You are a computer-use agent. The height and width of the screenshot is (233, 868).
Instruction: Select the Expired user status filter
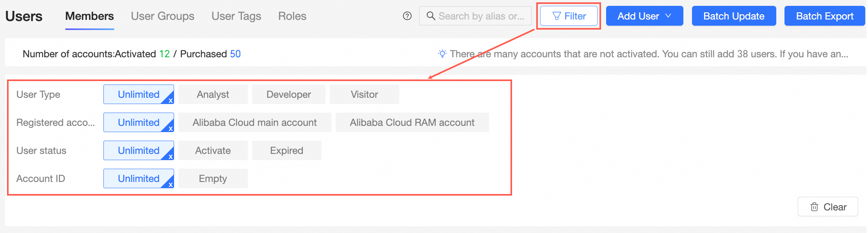click(286, 150)
